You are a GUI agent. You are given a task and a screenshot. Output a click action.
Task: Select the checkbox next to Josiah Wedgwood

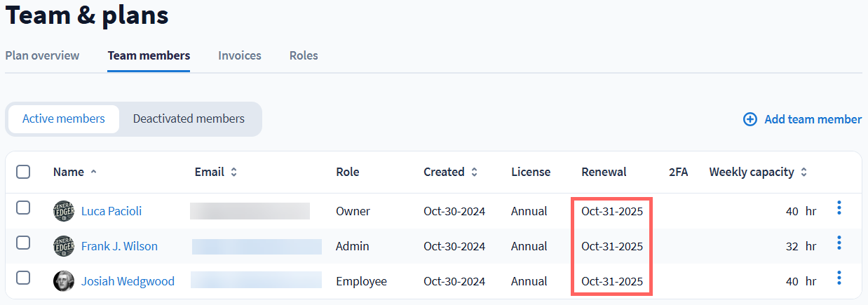(23, 278)
